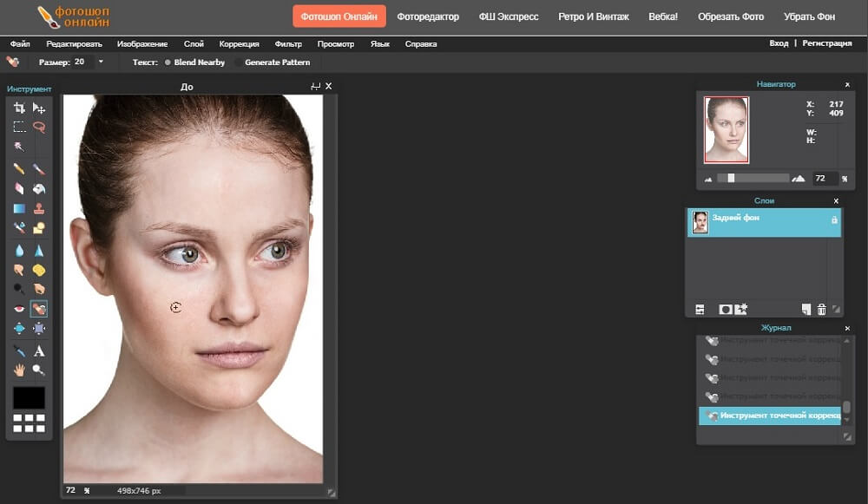Click the black foreground color swatch
The image size is (868, 504).
click(29, 397)
